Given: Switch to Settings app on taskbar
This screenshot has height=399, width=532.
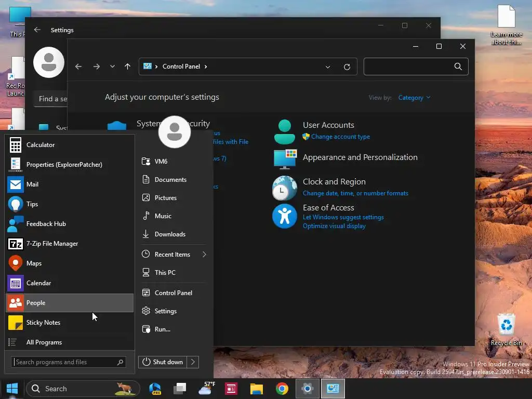Looking at the screenshot, I should click(x=308, y=389).
